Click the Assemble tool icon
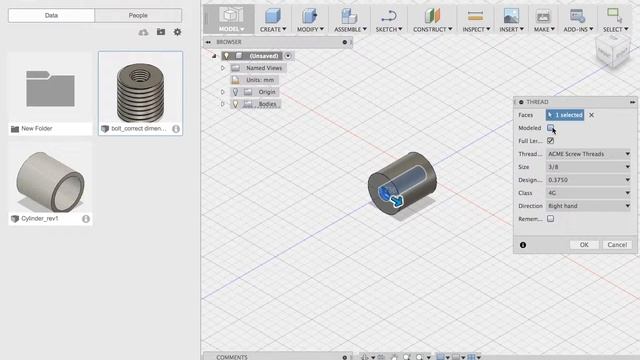The height and width of the screenshot is (360, 640). (349, 16)
